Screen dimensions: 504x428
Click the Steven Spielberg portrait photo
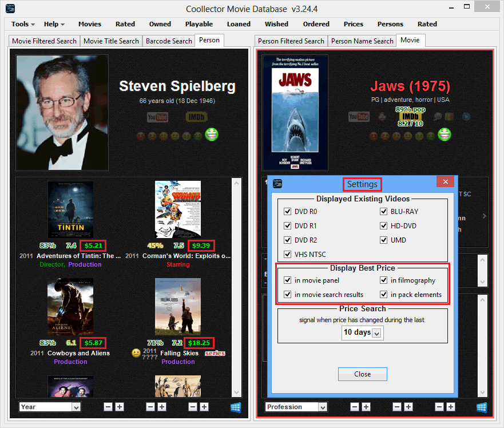tap(62, 113)
